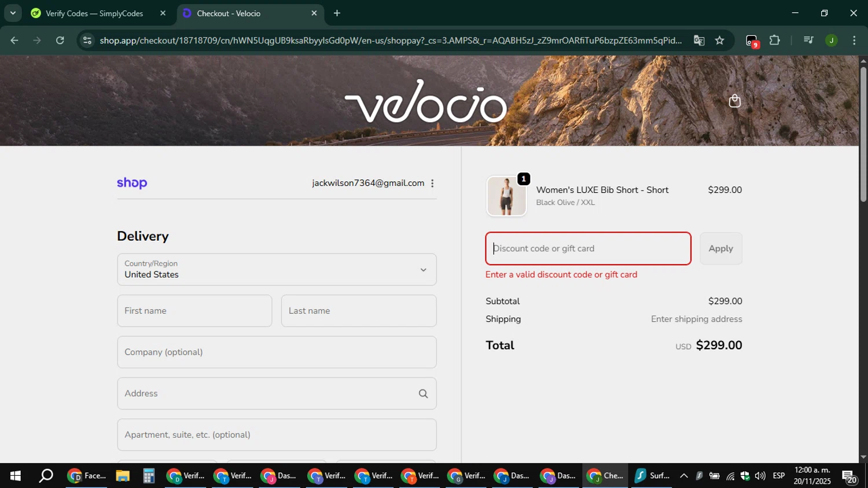Click the Enter a valid discount code error
The image size is (868, 488).
click(561, 275)
